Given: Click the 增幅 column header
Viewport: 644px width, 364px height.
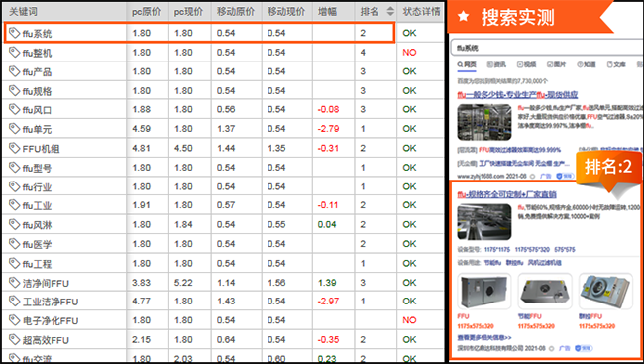Looking at the screenshot, I should coord(327,12).
